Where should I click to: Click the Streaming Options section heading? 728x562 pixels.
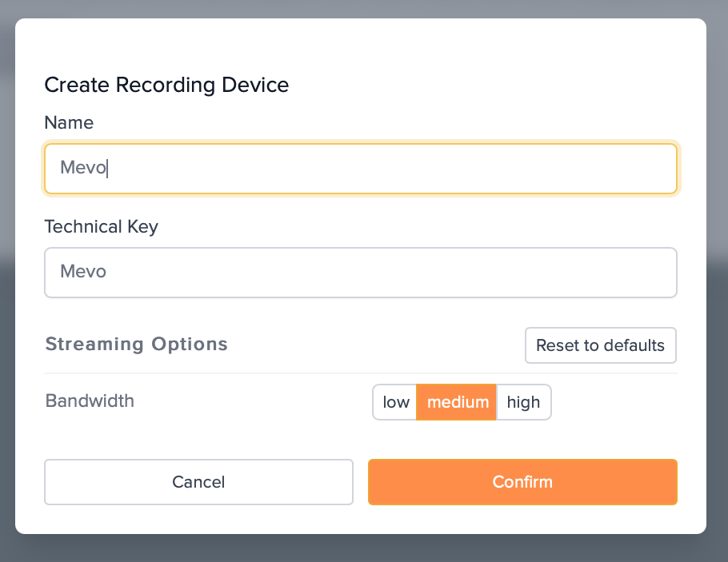click(137, 344)
